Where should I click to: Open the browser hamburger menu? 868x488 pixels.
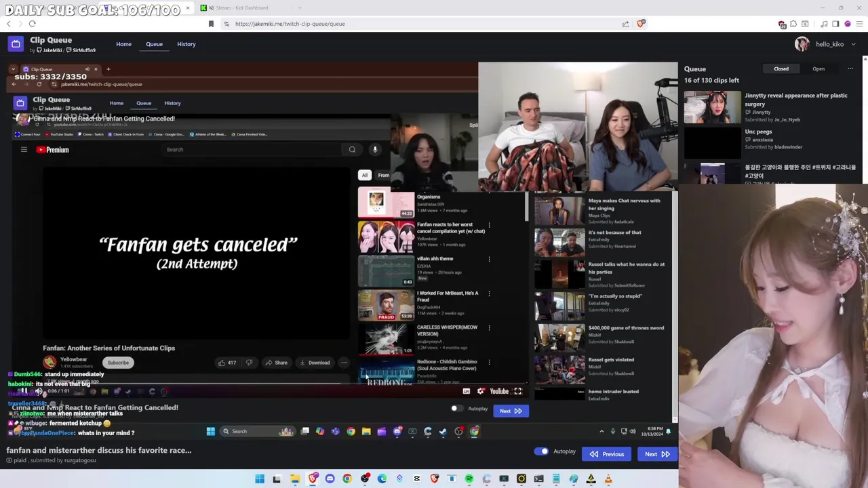(859, 24)
